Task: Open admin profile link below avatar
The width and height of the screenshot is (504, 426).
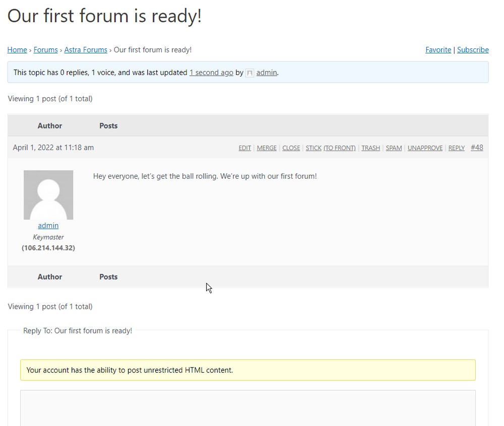Action: click(x=48, y=226)
